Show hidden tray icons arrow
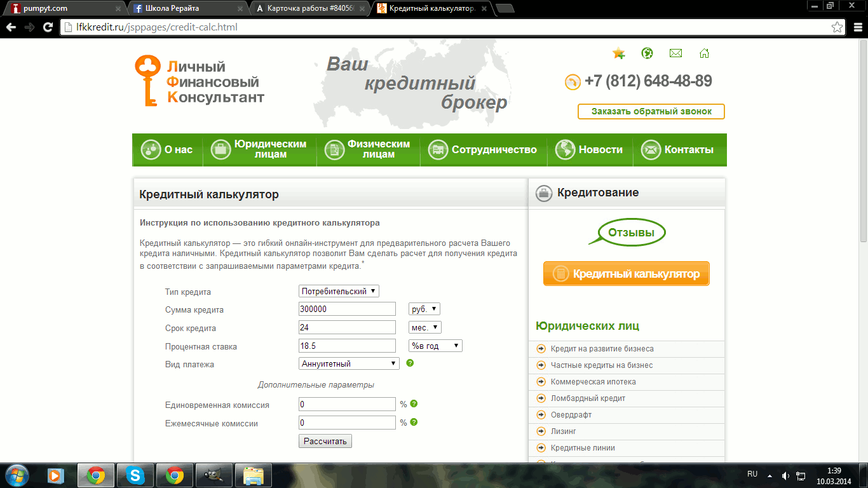Viewport: 868px width, 488px height. pos(770,475)
